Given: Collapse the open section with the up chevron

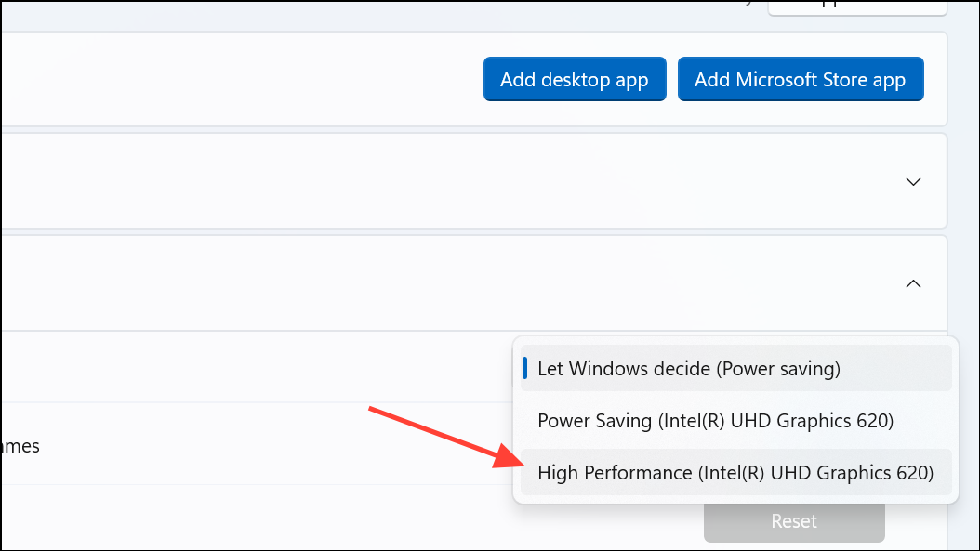Looking at the screenshot, I should click(913, 283).
